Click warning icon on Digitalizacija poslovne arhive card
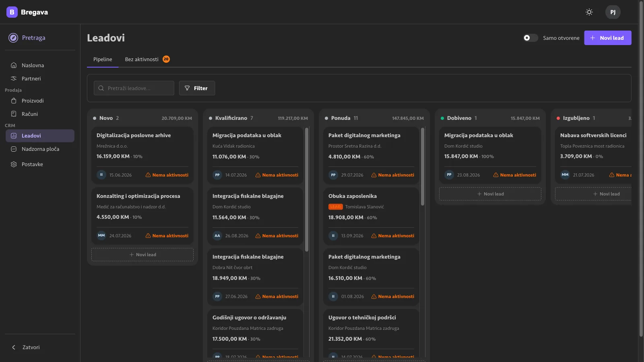The width and height of the screenshot is (644, 362). 148,175
